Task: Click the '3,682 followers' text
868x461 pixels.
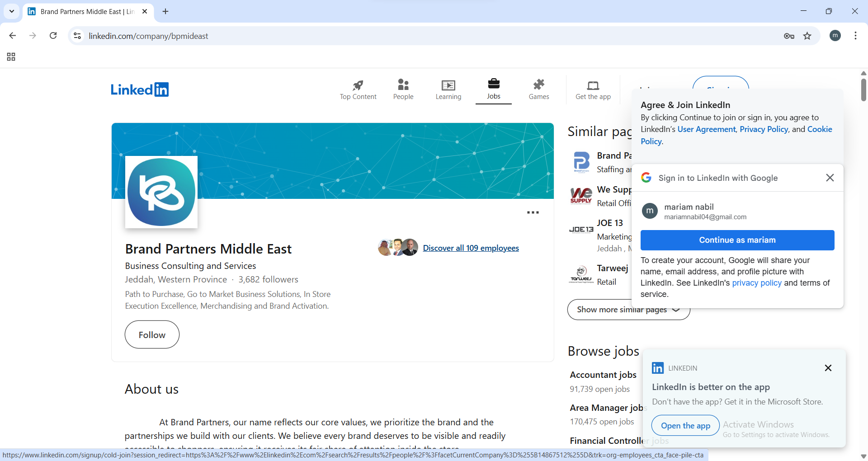Action: click(269, 279)
